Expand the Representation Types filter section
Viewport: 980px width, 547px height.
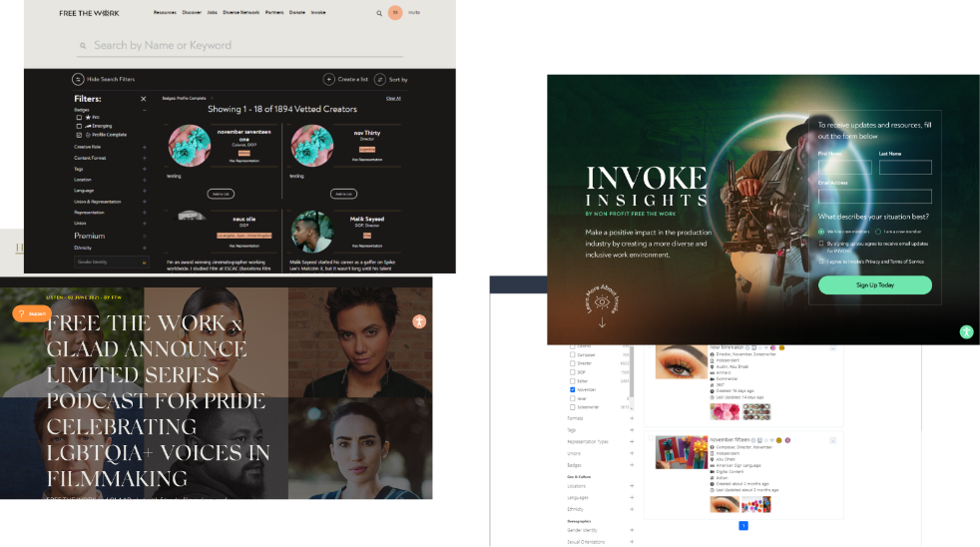point(632,440)
